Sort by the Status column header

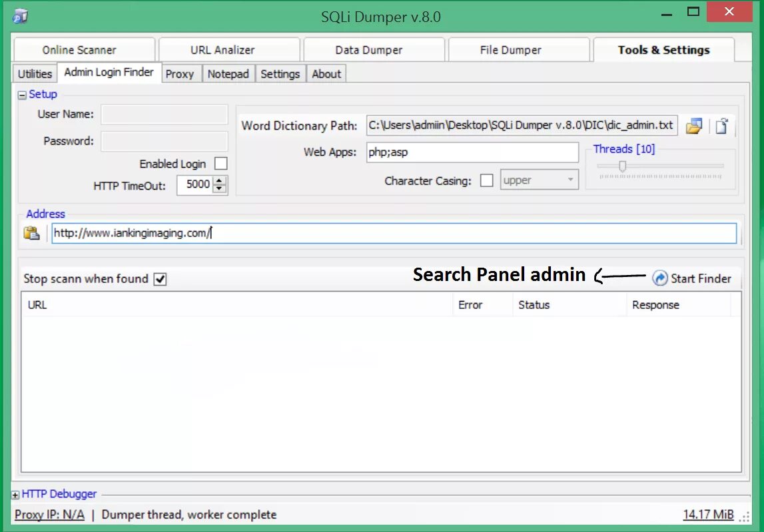point(569,305)
